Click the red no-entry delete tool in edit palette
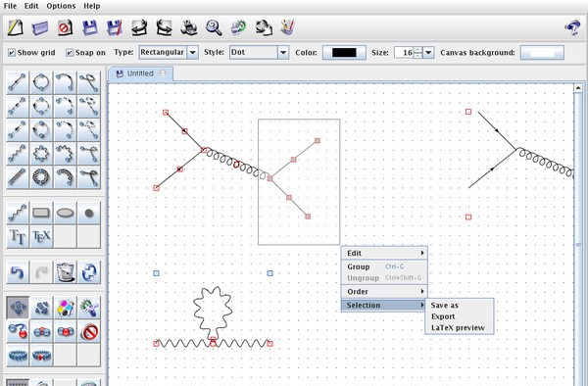The image size is (588, 386). (x=89, y=331)
